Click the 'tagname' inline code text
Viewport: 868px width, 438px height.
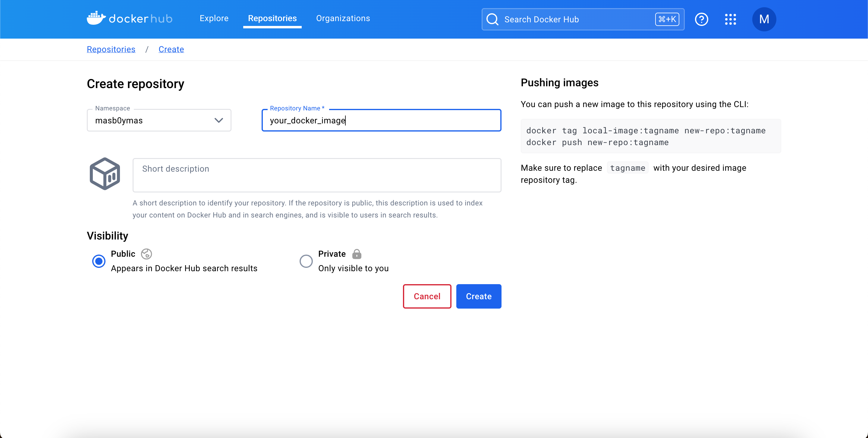point(627,168)
